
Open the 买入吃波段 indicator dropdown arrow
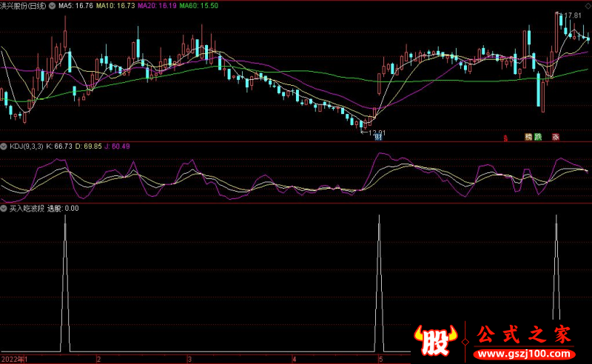tap(4, 209)
